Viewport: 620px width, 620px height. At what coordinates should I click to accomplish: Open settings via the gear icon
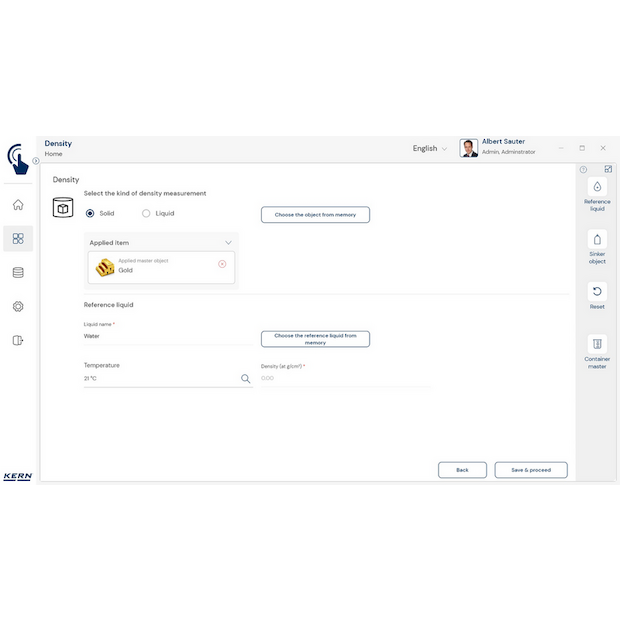(18, 306)
